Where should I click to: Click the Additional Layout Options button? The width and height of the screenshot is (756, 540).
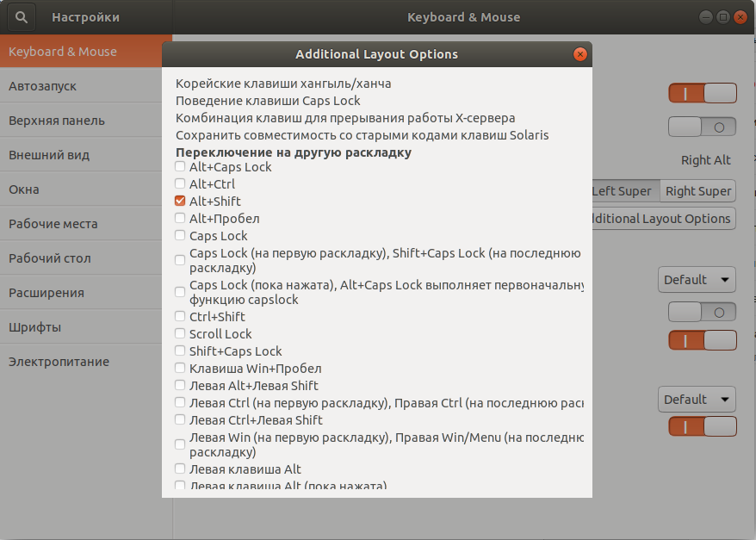[661, 219]
